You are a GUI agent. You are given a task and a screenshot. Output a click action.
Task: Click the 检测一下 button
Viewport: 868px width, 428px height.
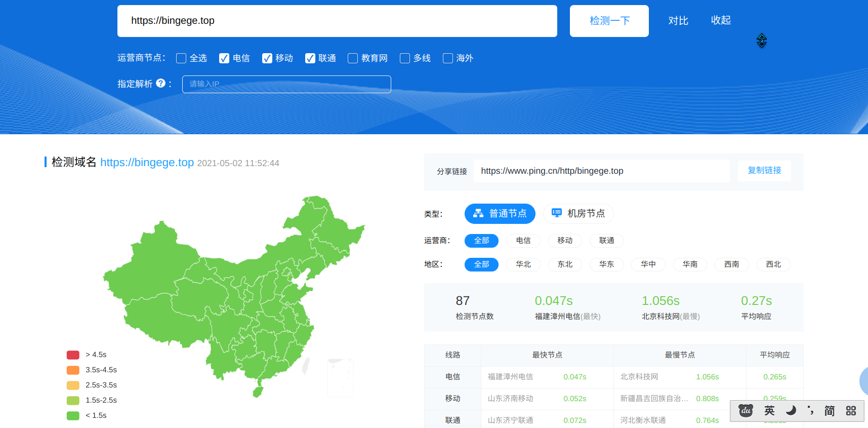click(x=609, y=21)
